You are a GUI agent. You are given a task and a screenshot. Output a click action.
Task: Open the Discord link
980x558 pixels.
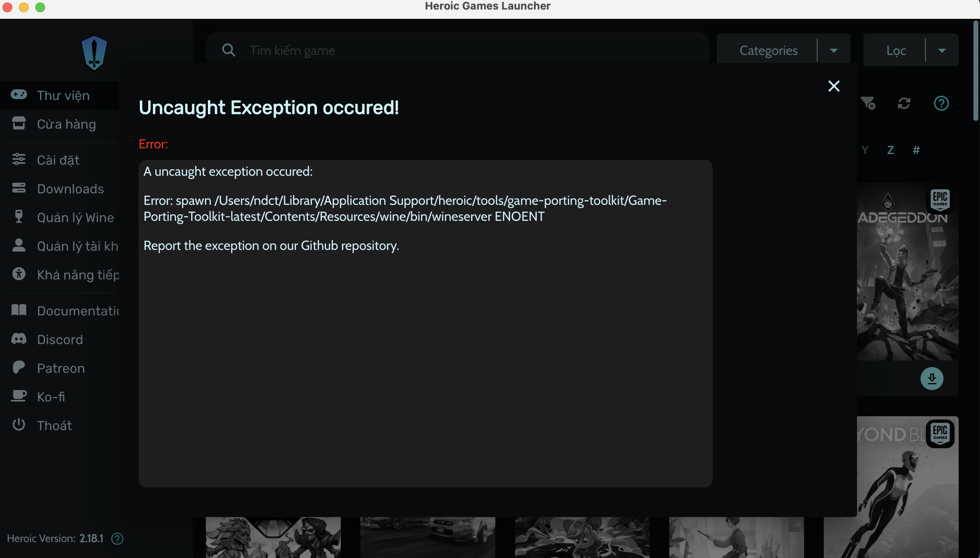tap(59, 340)
